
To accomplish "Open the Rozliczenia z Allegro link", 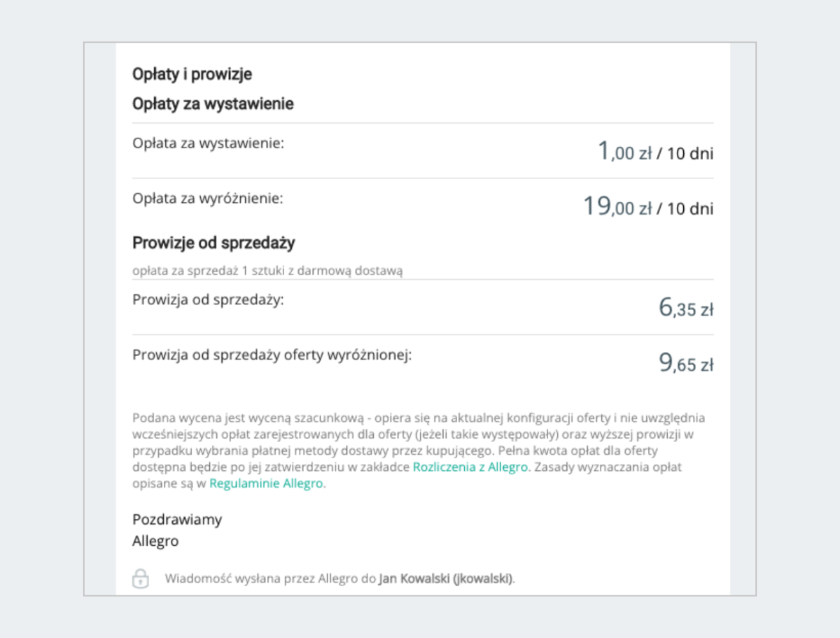I will pyautogui.click(x=470, y=467).
